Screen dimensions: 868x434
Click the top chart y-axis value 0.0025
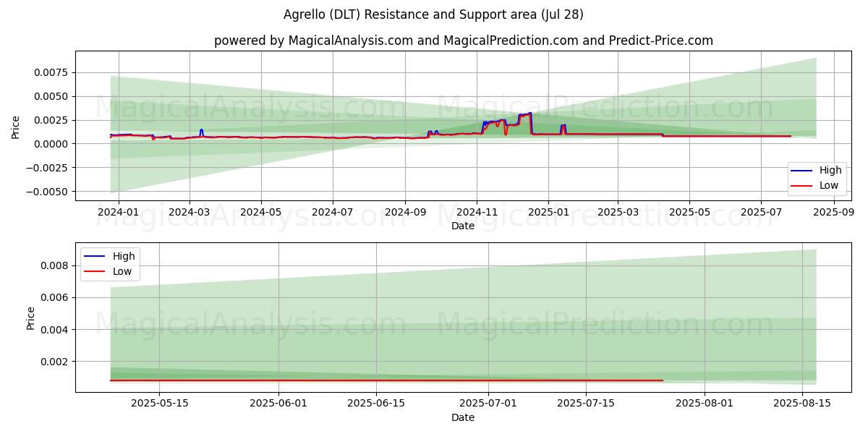[52, 120]
